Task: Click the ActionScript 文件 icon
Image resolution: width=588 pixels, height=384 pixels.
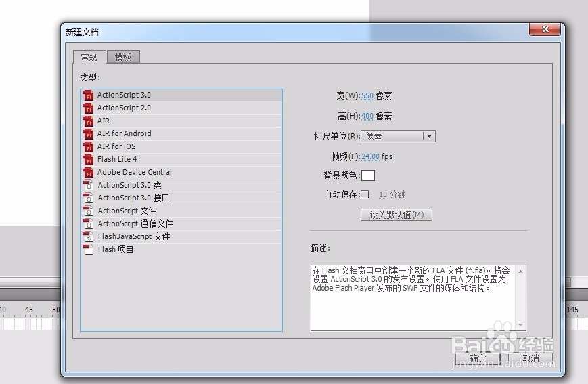Action: [88, 211]
